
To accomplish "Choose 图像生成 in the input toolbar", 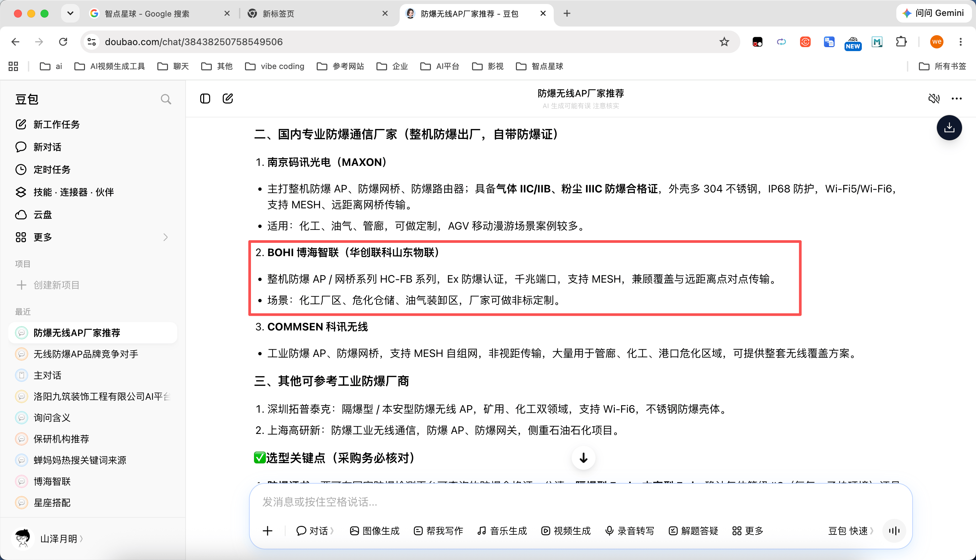I will (x=374, y=531).
